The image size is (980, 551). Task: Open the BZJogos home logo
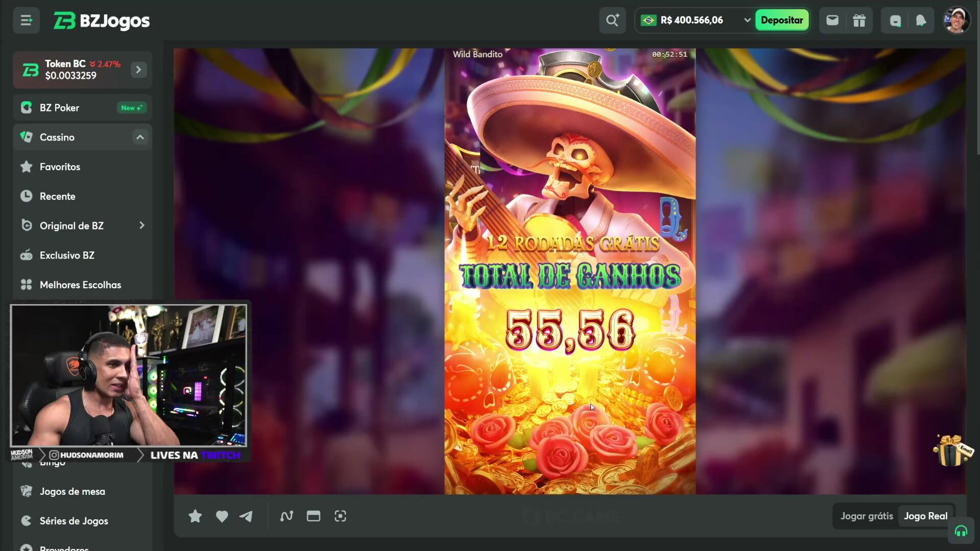(x=102, y=20)
